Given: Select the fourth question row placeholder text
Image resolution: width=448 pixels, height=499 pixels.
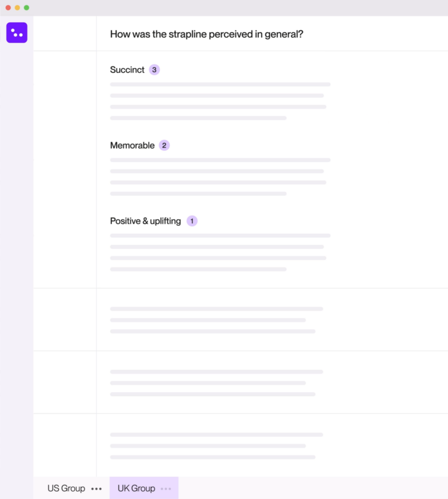Looking at the screenshot, I should tap(215, 446).
